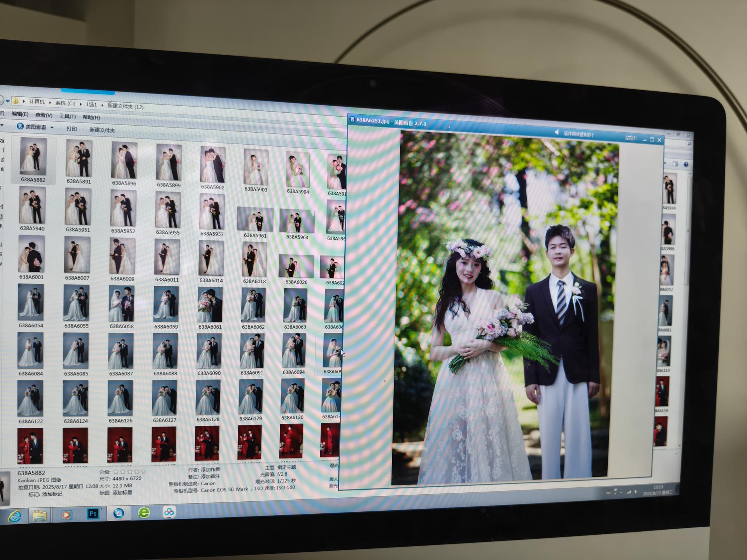747x560 pixels.
Task: Select thumbnail 638A5891
Action: coord(79,159)
